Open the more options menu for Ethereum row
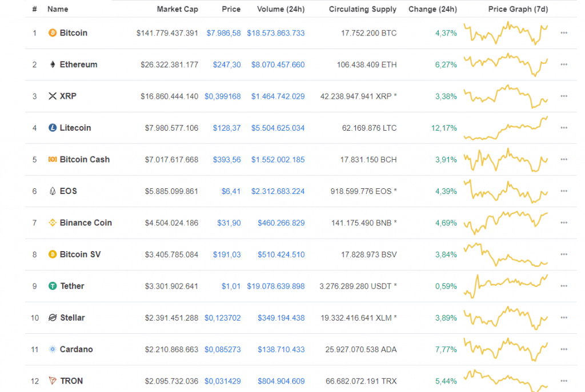This screenshot has height=392, width=585. (564, 64)
